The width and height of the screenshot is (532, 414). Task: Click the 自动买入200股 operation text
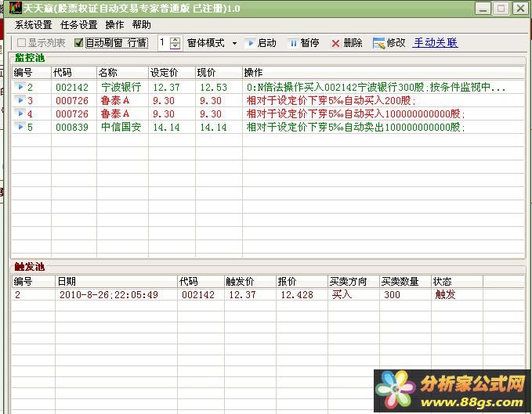coord(331,100)
